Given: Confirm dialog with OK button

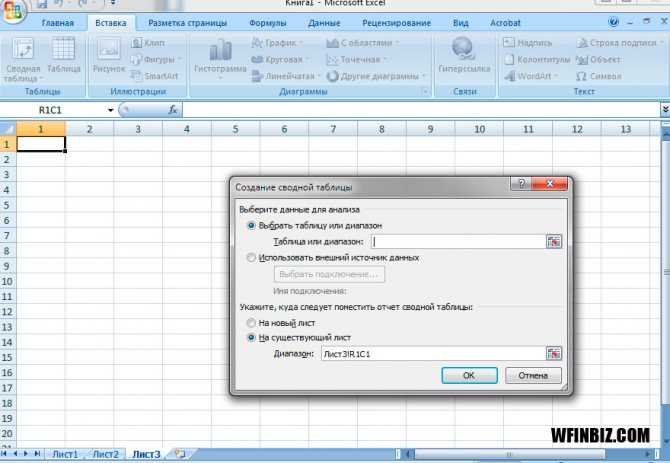Looking at the screenshot, I should click(x=469, y=375).
